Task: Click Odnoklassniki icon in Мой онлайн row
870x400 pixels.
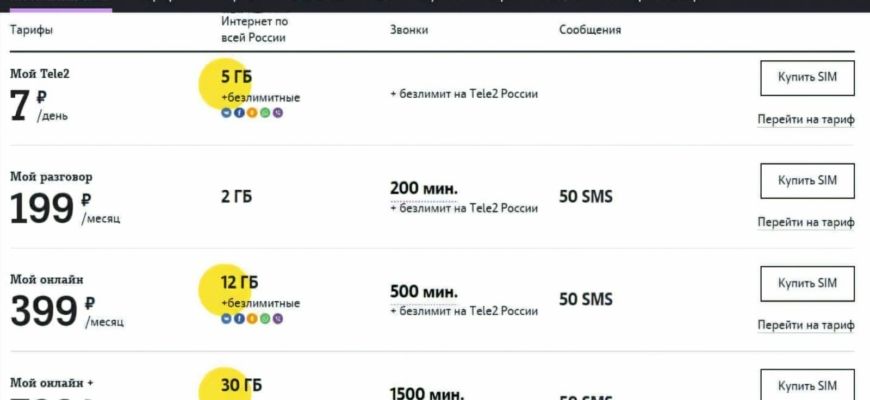Action: [x=252, y=318]
